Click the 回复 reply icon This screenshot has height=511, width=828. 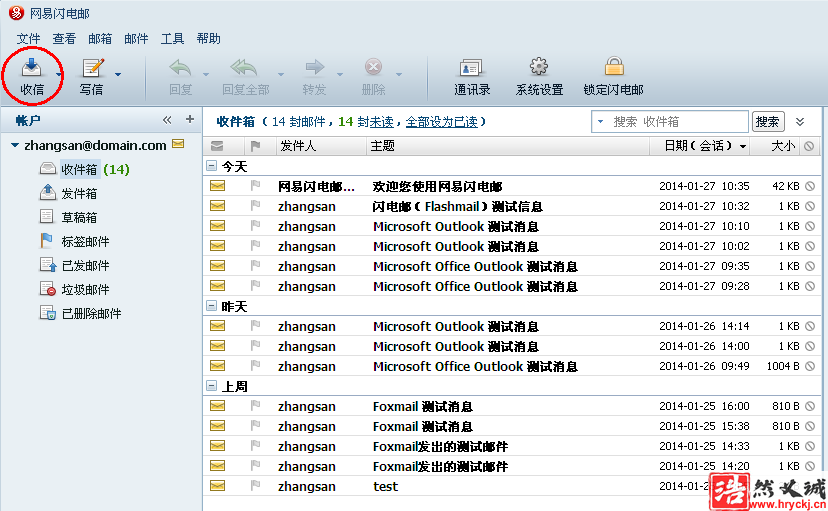pyautogui.click(x=180, y=68)
